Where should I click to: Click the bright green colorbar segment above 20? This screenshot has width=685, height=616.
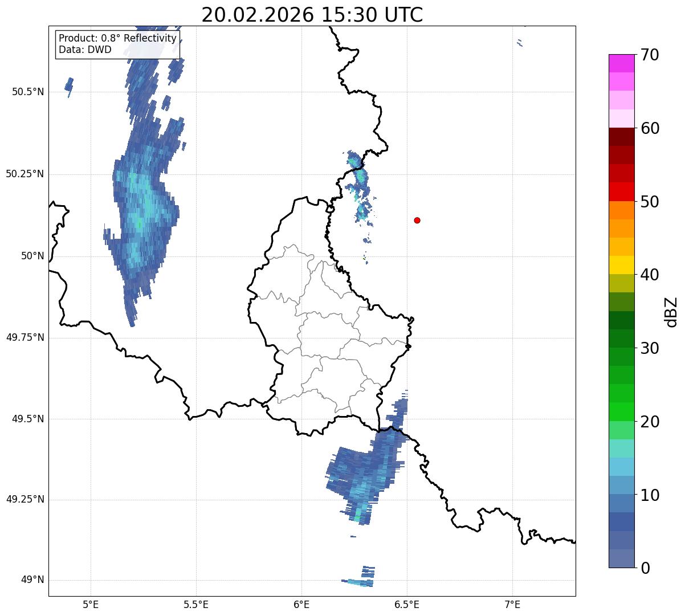622,412
